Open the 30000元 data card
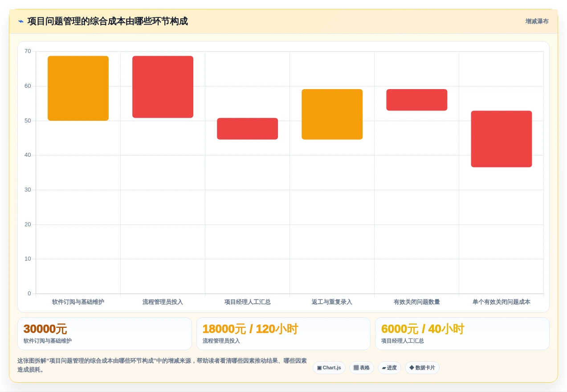Screen dimensions: 567x392 tap(105, 334)
